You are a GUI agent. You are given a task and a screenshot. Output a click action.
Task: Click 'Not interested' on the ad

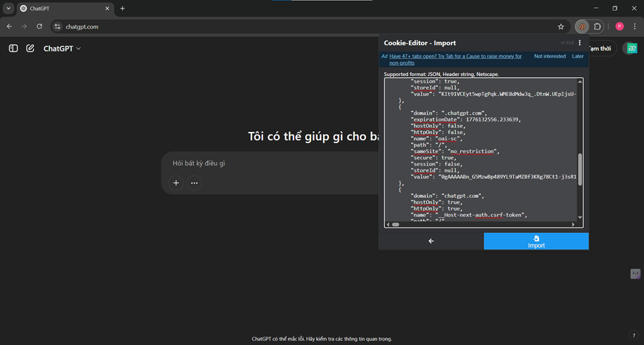pyautogui.click(x=550, y=56)
